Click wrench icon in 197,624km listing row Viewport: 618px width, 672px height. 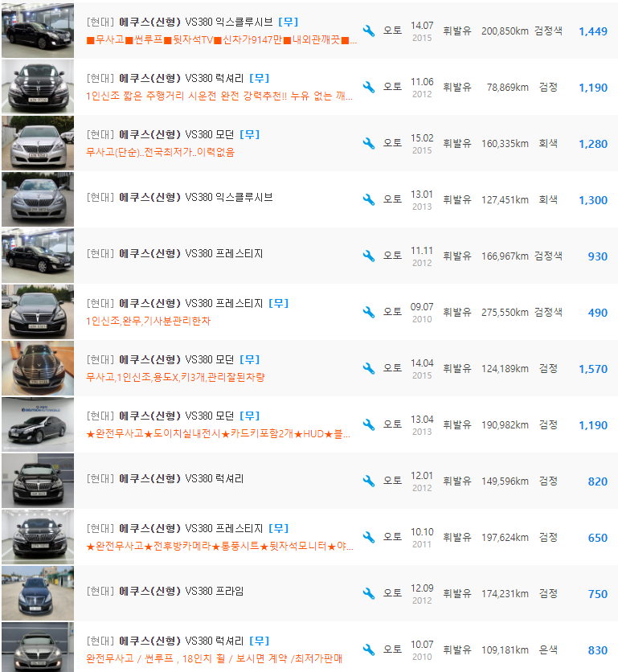(369, 538)
